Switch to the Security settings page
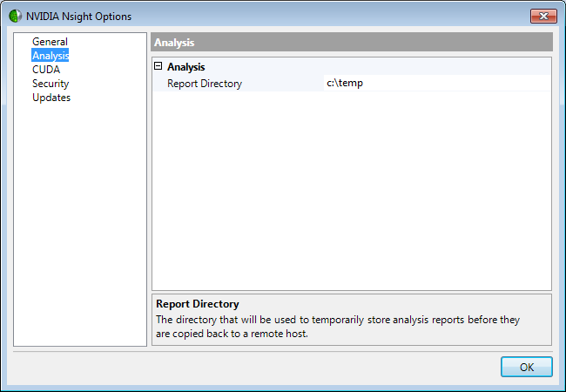This screenshot has height=392, width=566. click(51, 84)
